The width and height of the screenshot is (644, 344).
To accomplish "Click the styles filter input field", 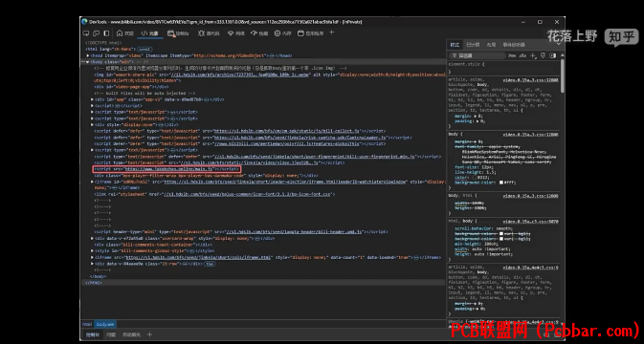I will tap(477, 55).
